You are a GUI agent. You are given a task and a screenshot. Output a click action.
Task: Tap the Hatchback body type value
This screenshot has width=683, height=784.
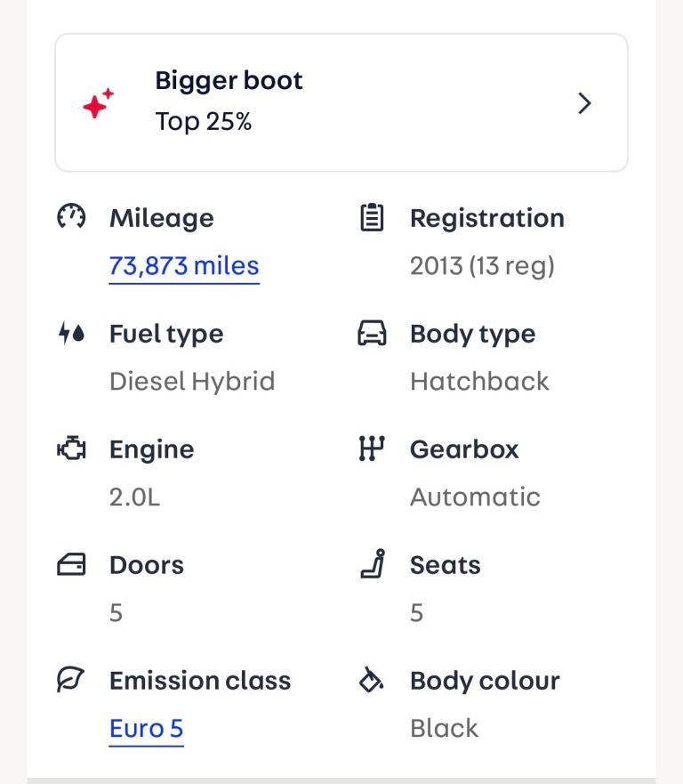pos(479,382)
